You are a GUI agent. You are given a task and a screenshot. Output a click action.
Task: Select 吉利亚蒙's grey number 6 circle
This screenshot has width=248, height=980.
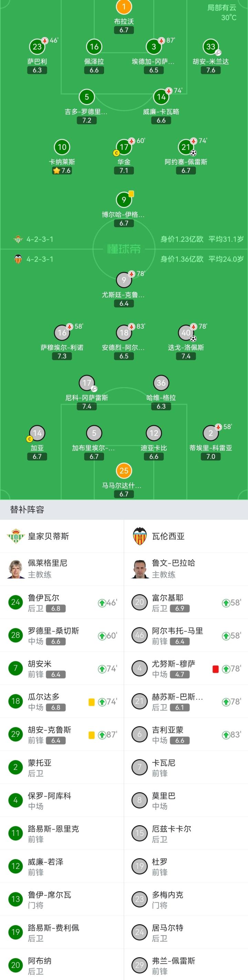point(139,734)
